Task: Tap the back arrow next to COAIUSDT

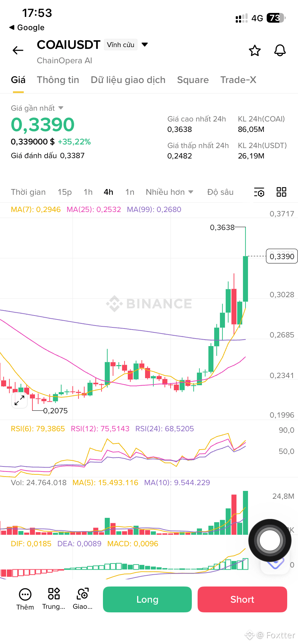Action: 18,50
